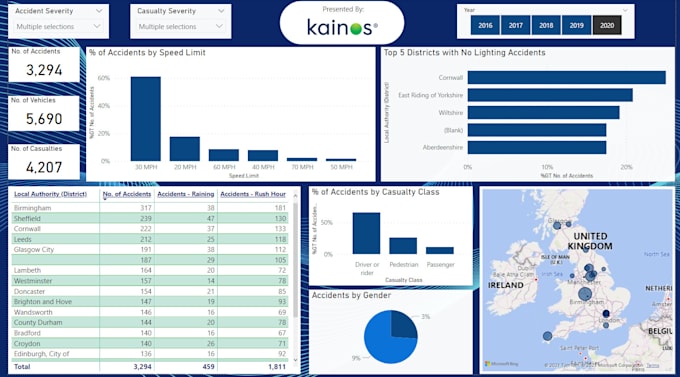680x377 pixels.
Task: Click the (Blank) bar in lighting chart
Action: pos(537,130)
